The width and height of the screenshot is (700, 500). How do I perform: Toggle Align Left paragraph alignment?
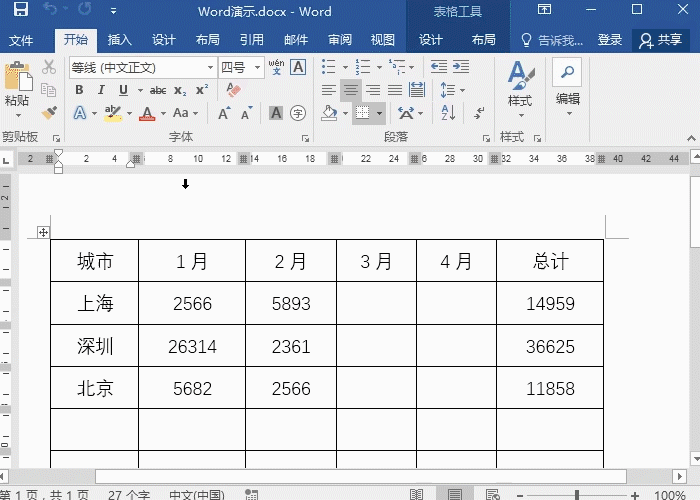click(329, 90)
